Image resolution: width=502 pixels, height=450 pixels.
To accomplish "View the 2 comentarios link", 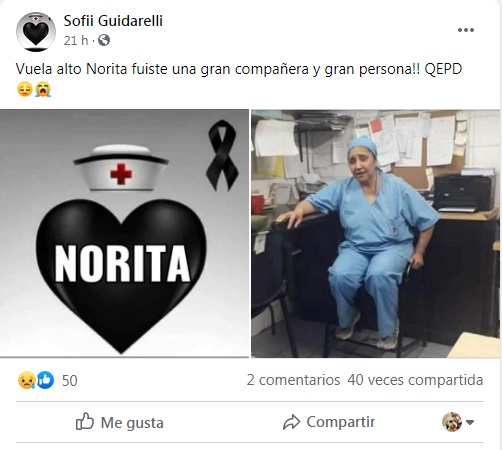I will [293, 380].
